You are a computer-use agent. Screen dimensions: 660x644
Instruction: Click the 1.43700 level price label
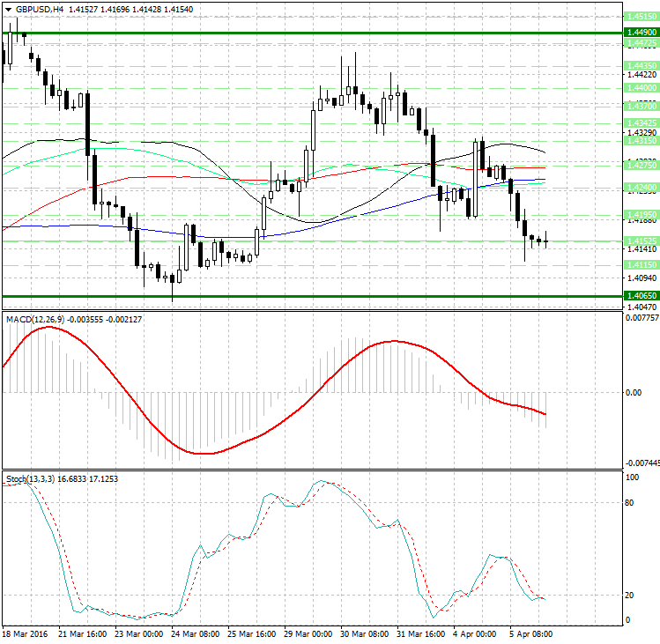tap(640, 106)
